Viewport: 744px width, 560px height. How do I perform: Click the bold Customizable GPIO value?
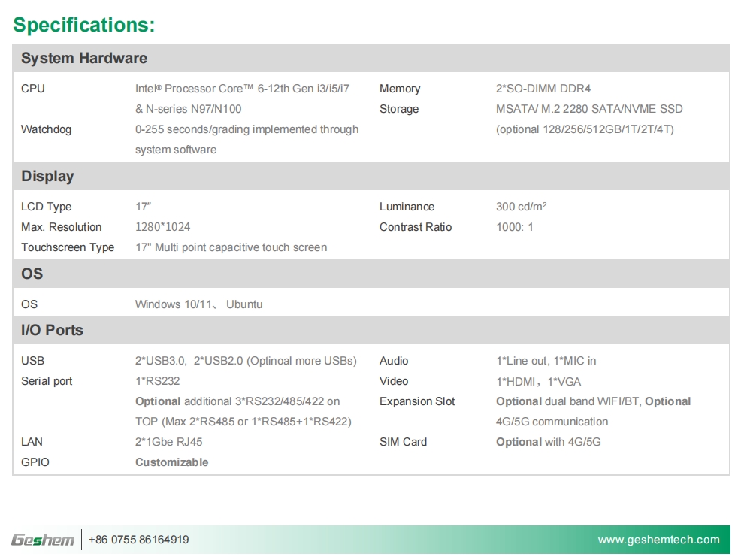pos(171,462)
